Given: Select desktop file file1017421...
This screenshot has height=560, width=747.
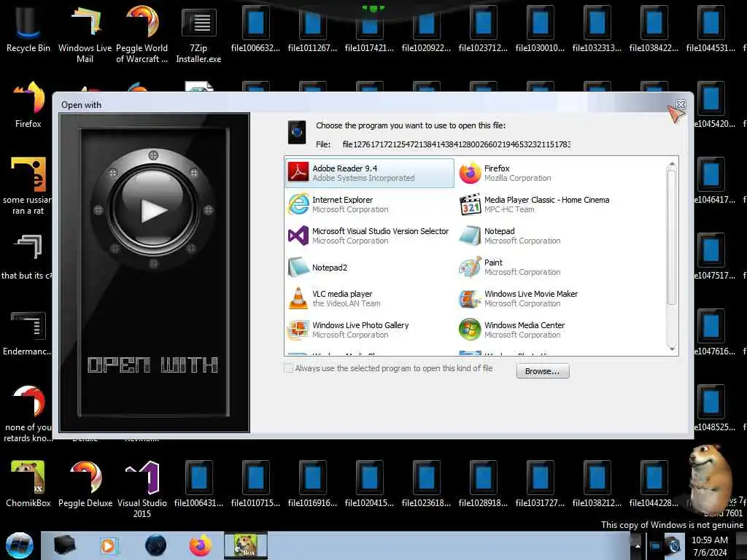Looking at the screenshot, I should (369, 28).
